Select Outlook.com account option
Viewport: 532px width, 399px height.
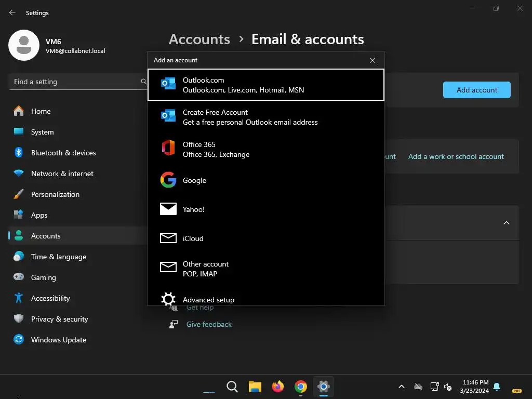tap(266, 85)
